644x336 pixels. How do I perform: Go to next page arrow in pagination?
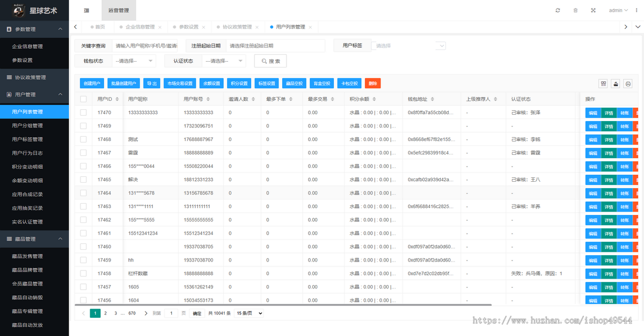pos(146,313)
